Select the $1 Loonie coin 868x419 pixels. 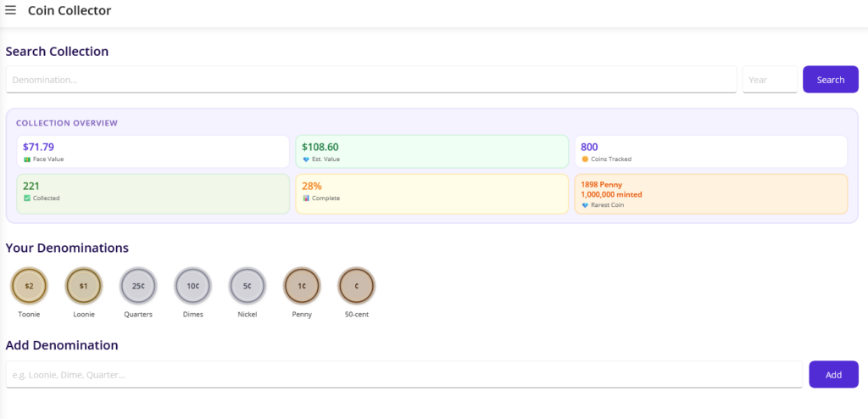83,286
